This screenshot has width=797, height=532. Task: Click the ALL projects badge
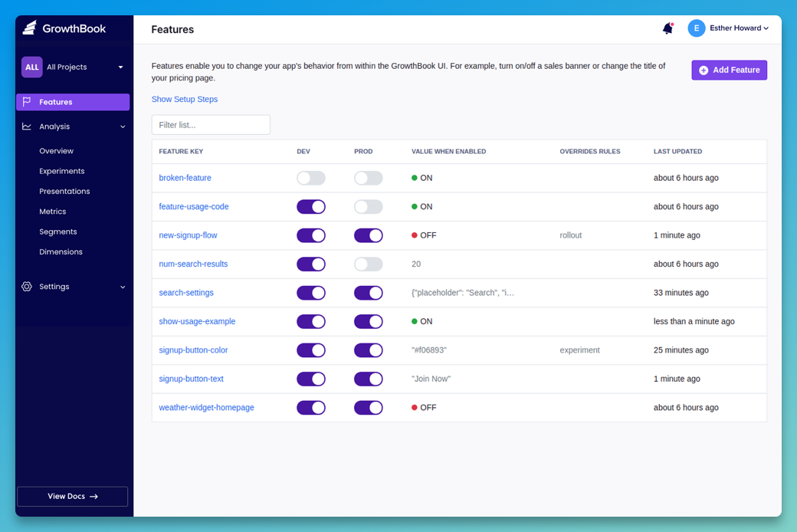tap(31, 67)
